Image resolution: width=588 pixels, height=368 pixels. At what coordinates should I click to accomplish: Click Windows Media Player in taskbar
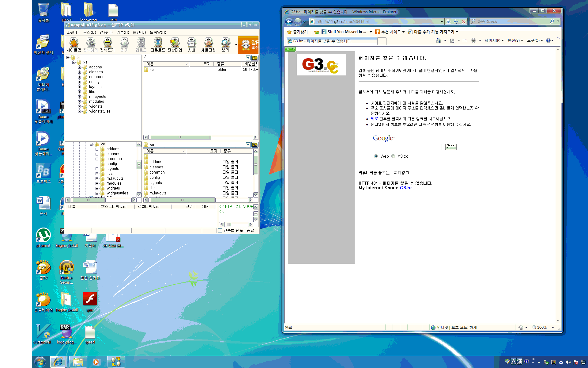(96, 362)
